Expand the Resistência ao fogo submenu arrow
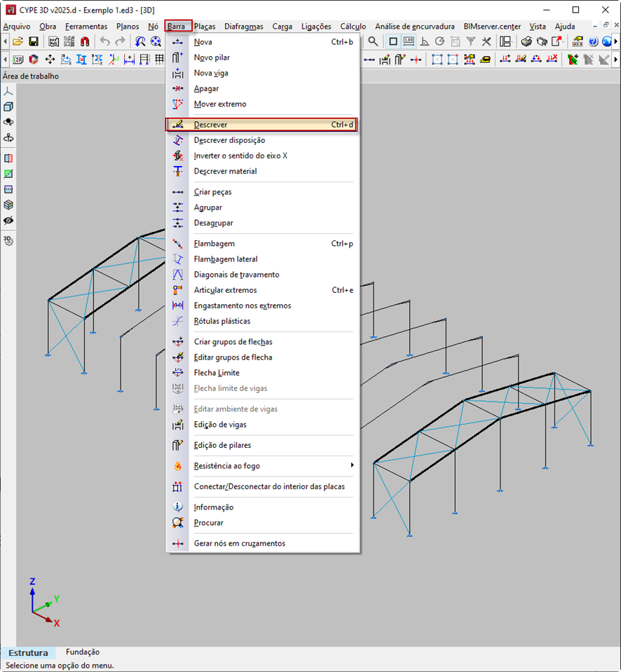 point(352,465)
